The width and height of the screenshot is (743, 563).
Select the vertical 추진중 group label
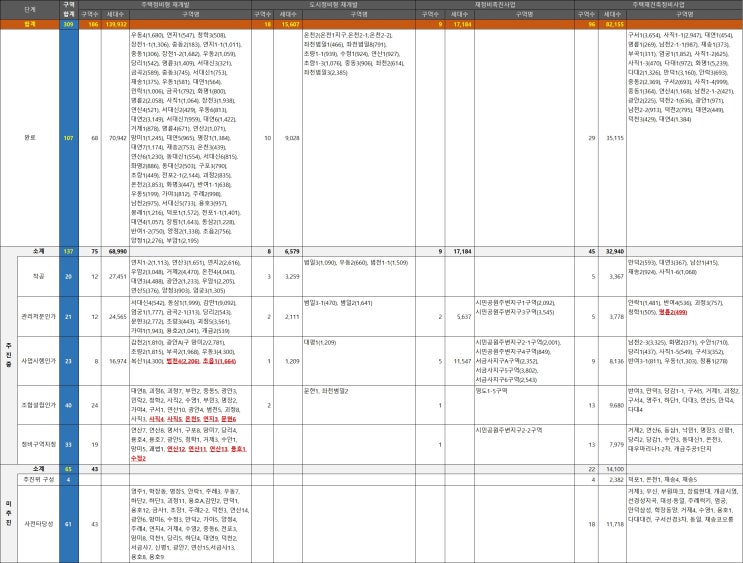[x=9, y=355]
